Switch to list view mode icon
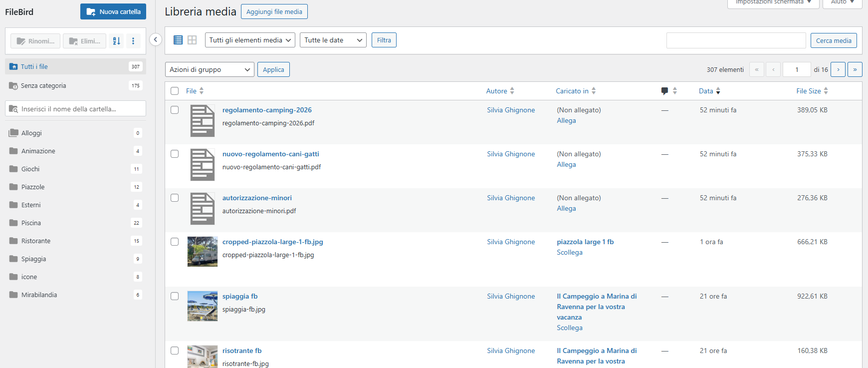This screenshot has height=368, width=868. (x=178, y=40)
